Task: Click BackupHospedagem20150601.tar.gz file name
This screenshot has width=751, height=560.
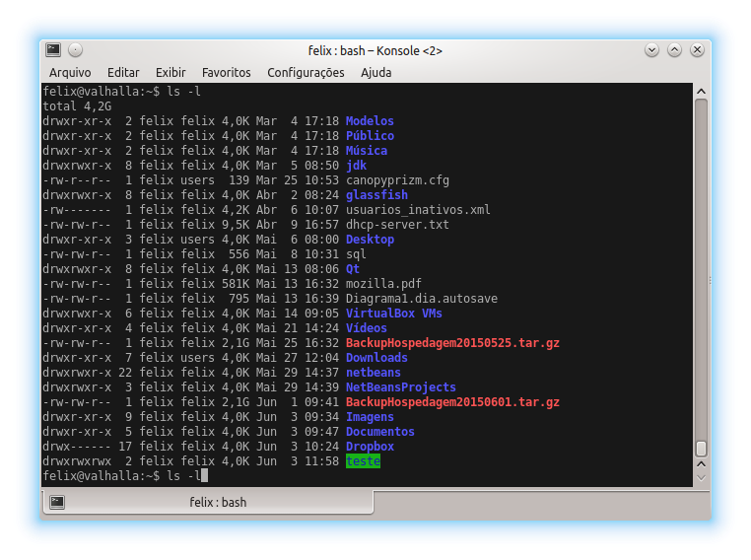Action: pos(452,402)
